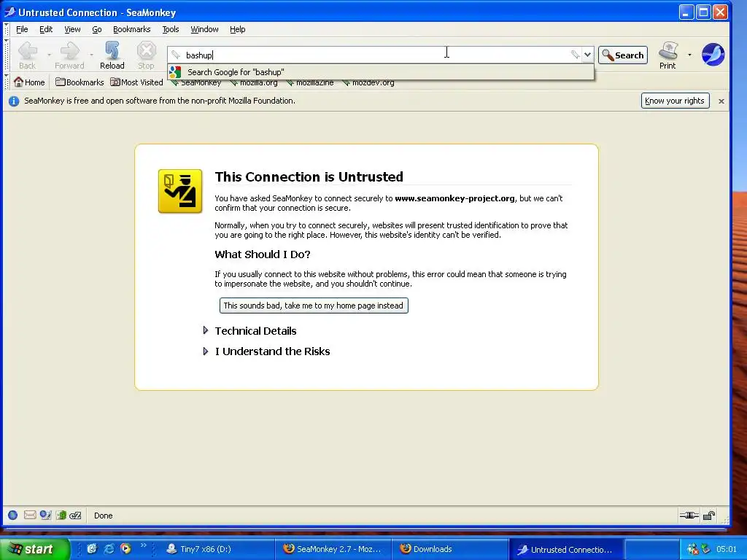Click the Untrusted Connection taskbar button

(x=565, y=549)
